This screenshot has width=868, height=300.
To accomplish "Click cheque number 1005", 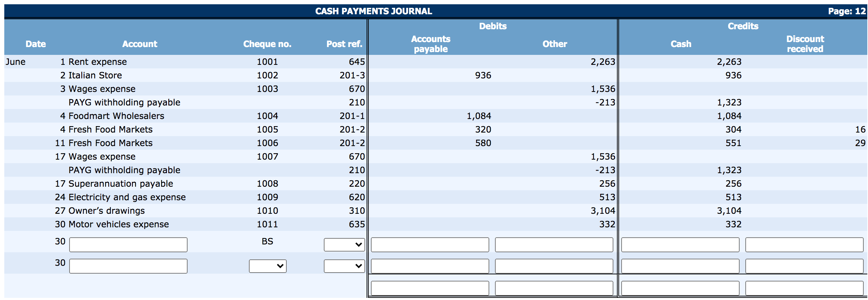I will pos(267,130).
